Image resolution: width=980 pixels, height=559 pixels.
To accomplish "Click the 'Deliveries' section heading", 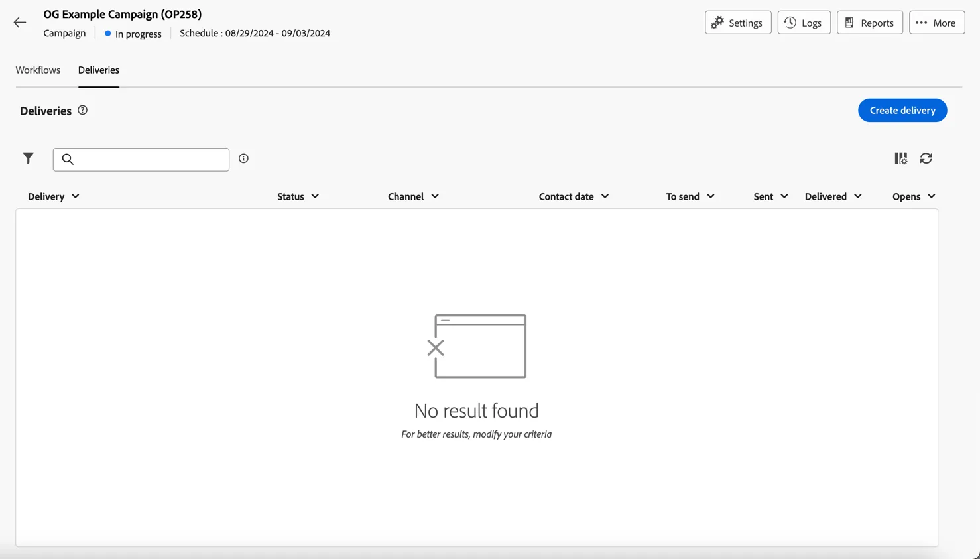I will [x=46, y=111].
